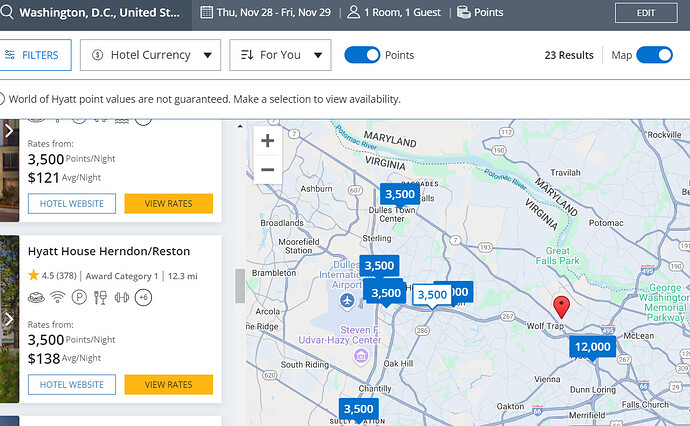This screenshot has width=690, height=426.
Task: Open hotel website for $121 hotel
Action: [72, 203]
